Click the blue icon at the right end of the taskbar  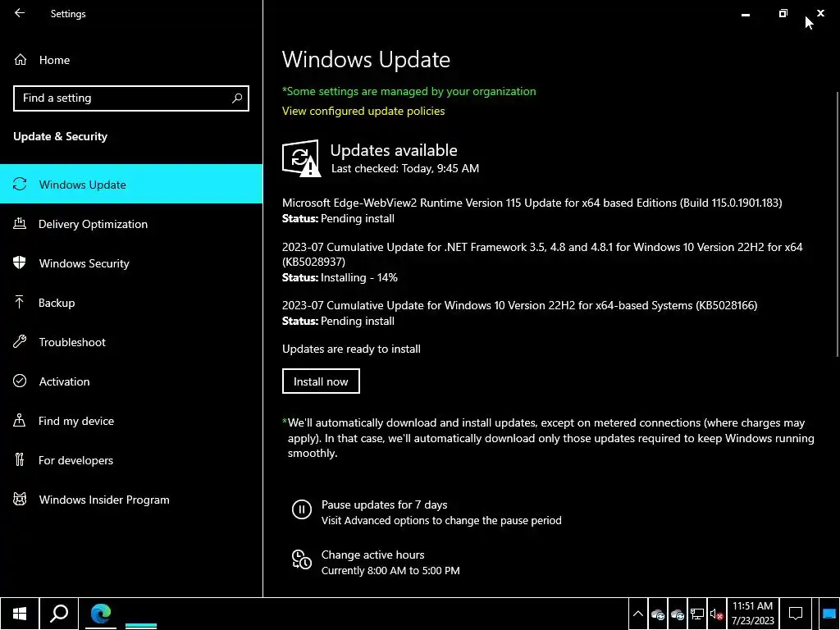tap(829, 614)
